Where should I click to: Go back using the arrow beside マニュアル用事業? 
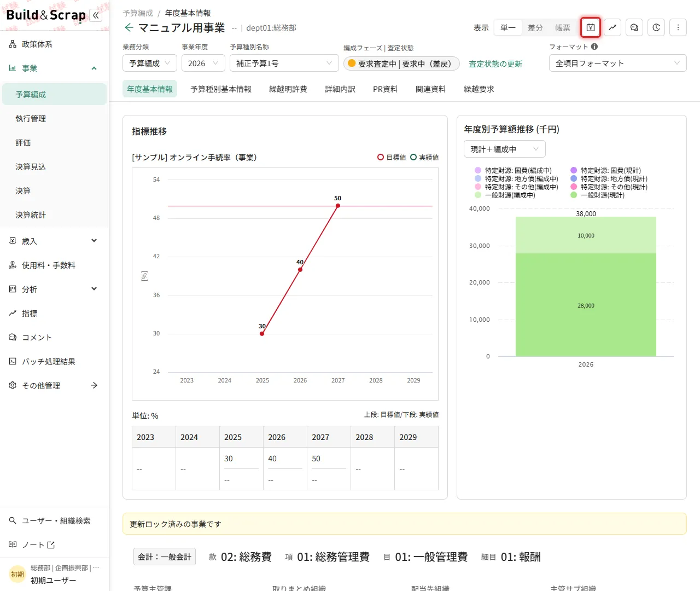coord(129,27)
